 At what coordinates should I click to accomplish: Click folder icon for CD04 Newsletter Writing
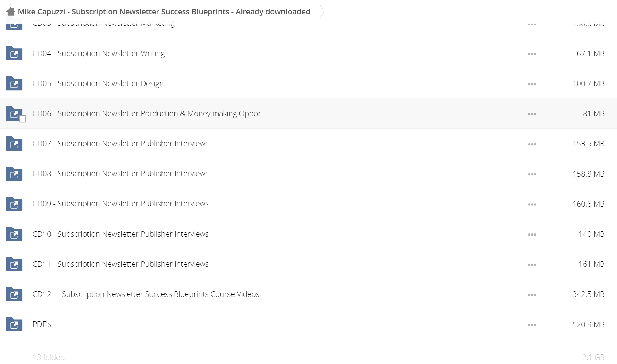point(14,53)
